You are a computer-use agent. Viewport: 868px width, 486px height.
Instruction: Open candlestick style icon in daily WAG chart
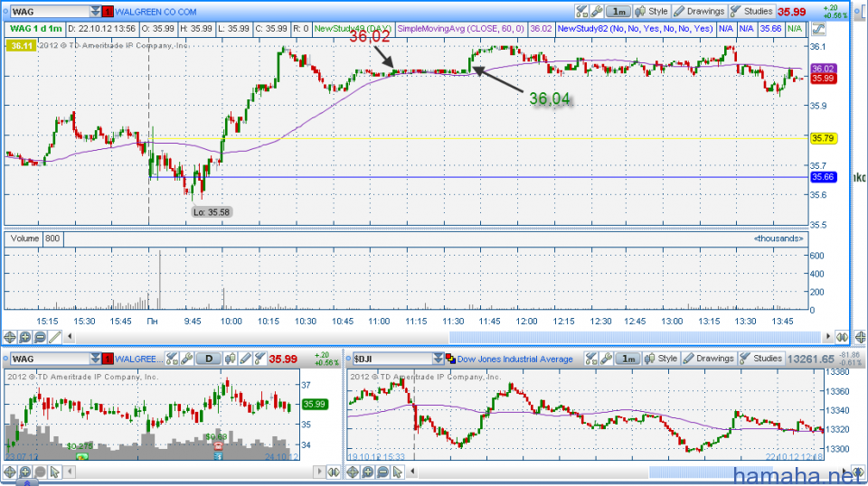[230, 359]
